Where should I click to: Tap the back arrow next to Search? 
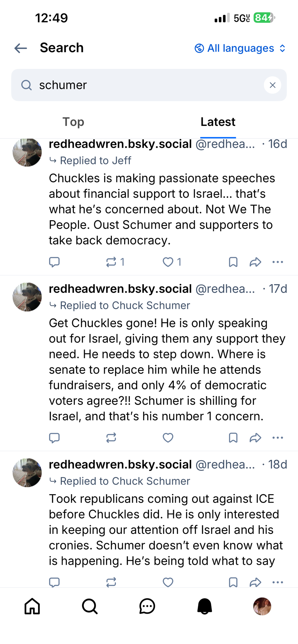coord(21,48)
